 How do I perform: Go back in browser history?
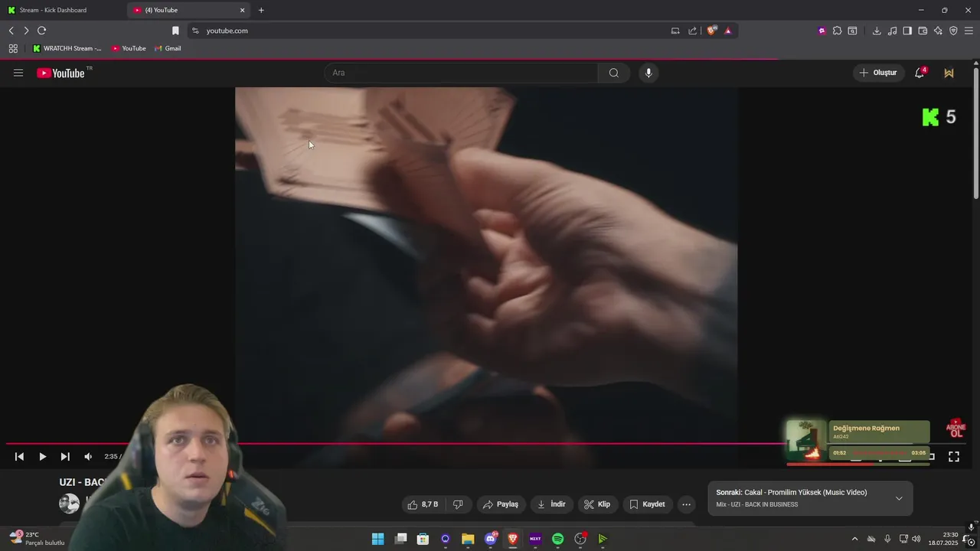point(11,31)
